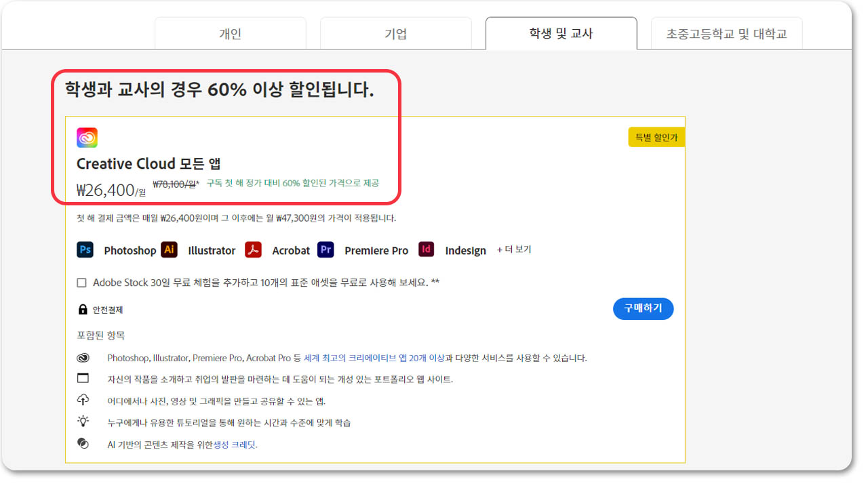
Task: Click the lightbulb tutorial icon
Action: click(x=83, y=422)
